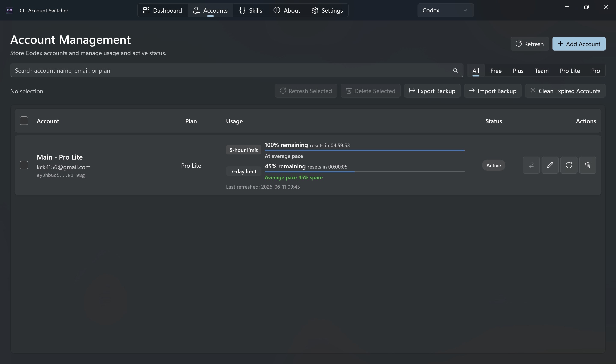Open the Settings tab
The height and width of the screenshot is (364, 616).
click(327, 10)
